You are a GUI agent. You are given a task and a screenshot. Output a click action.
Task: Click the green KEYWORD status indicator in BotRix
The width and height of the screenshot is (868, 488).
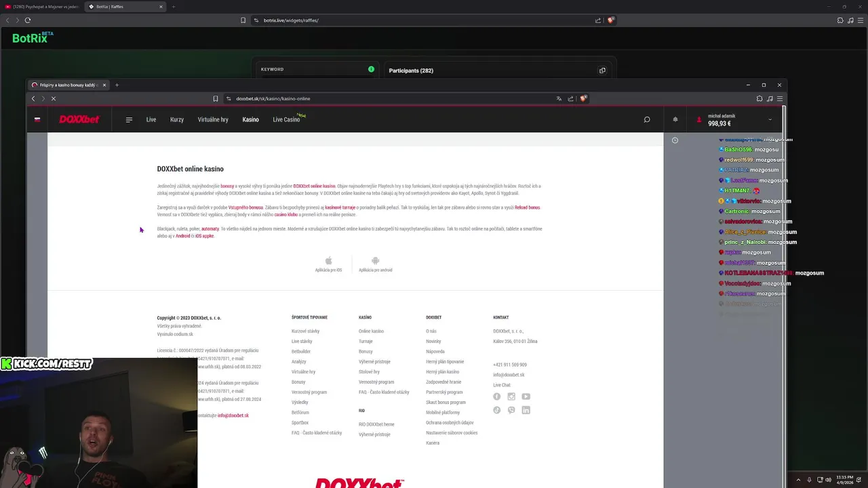coord(371,69)
